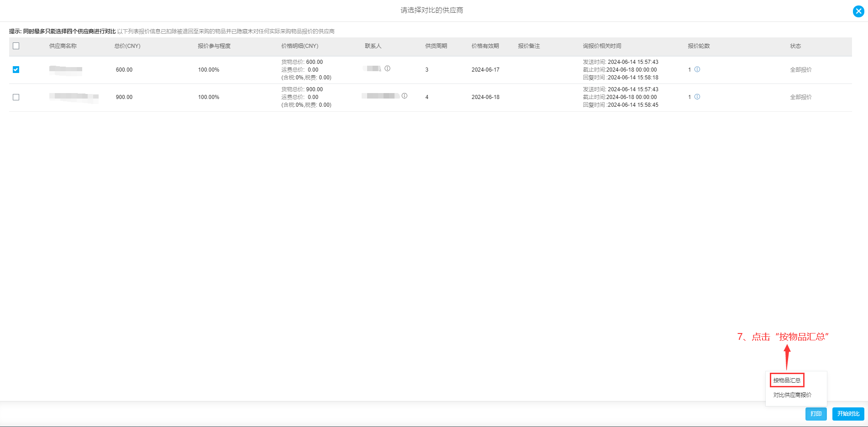The image size is (868, 427).
Task: Click total price cell 600.00
Action: coord(124,70)
